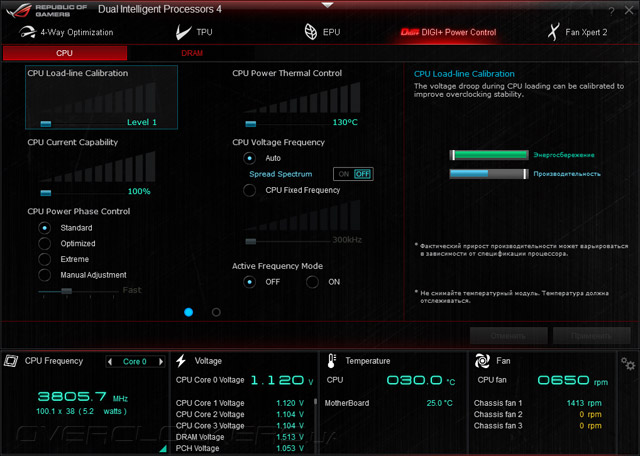
Task: Click the Temperature thermometer icon
Action: pyautogui.click(x=331, y=361)
